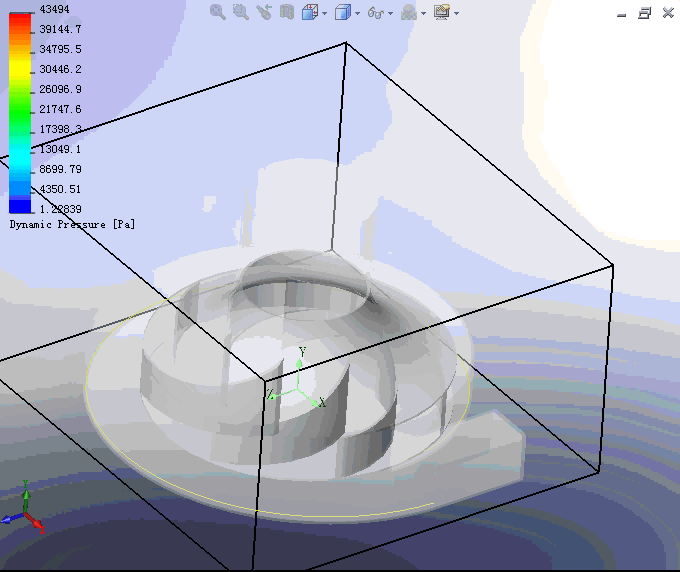Click the Dynamic Pressure [Pa] legend title

[x=72, y=224]
